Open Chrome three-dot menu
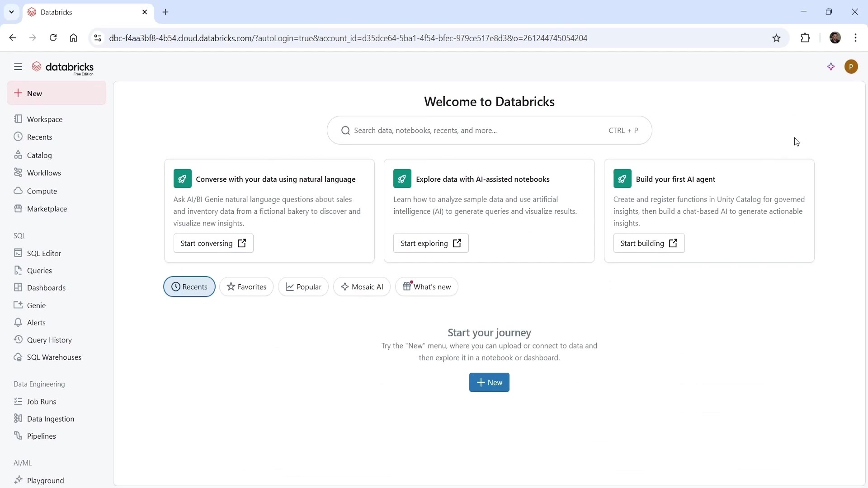Screen dimensions: 868x488 pyautogui.click(x=856, y=38)
